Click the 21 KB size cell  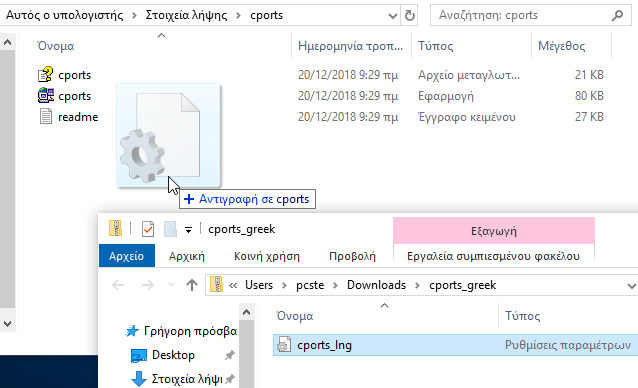[589, 75]
